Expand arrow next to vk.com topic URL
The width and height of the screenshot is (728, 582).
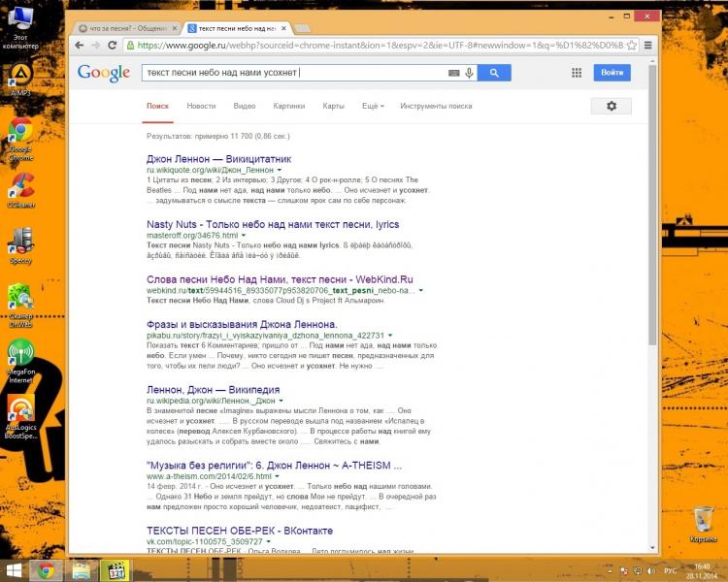point(268,541)
